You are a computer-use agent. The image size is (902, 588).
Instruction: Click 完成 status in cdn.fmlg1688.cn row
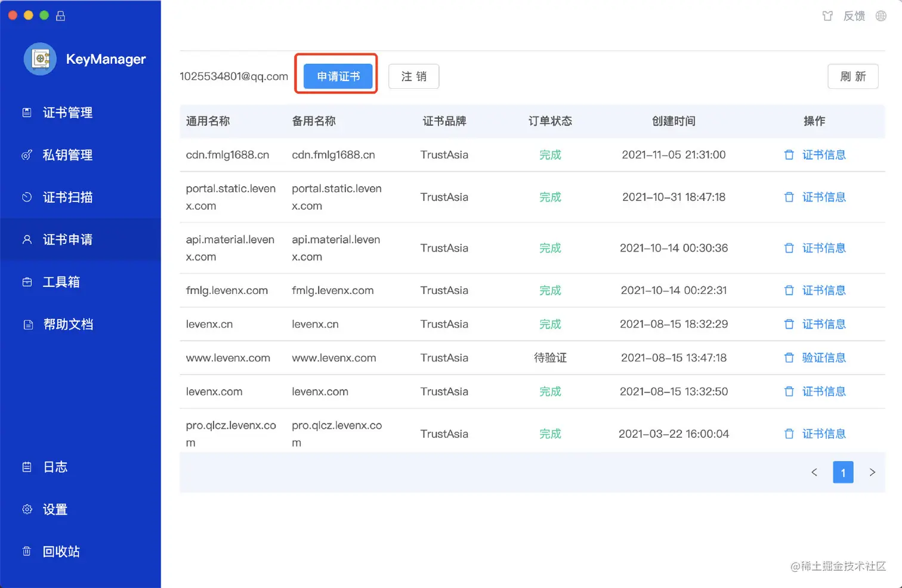(550, 155)
